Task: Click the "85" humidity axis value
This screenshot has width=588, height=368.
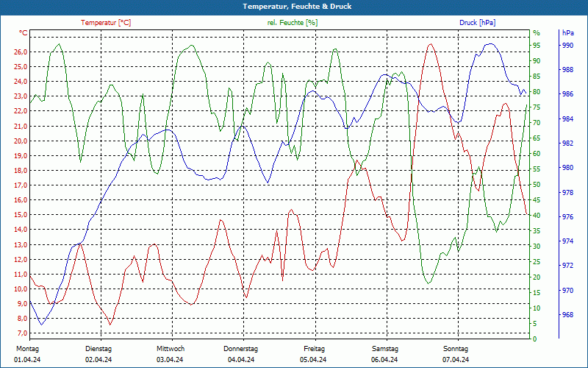Action: (537, 77)
